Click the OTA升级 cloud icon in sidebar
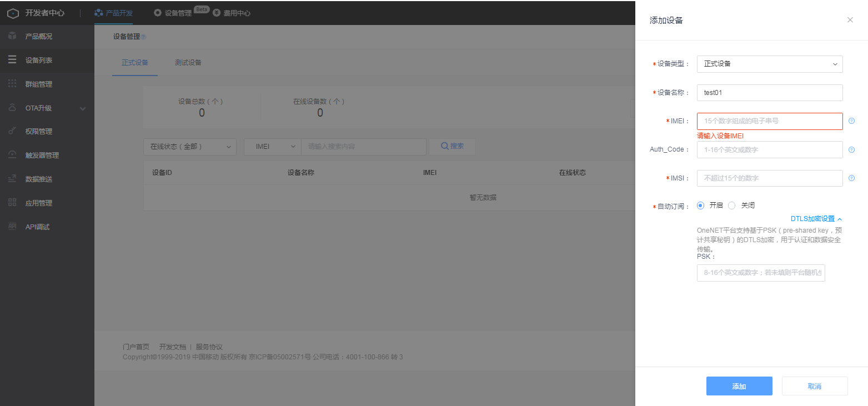Screen dimensions: 868x406 point(12,108)
